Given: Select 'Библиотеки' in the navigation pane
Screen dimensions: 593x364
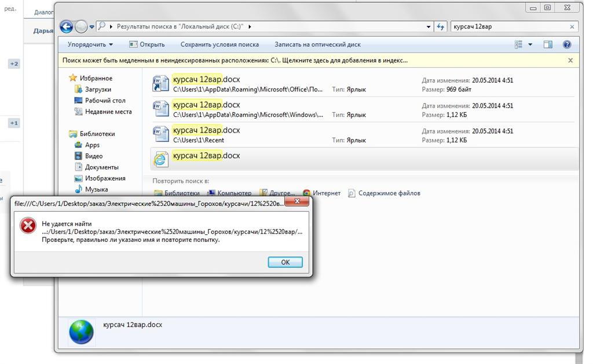Looking at the screenshot, I should (x=97, y=134).
